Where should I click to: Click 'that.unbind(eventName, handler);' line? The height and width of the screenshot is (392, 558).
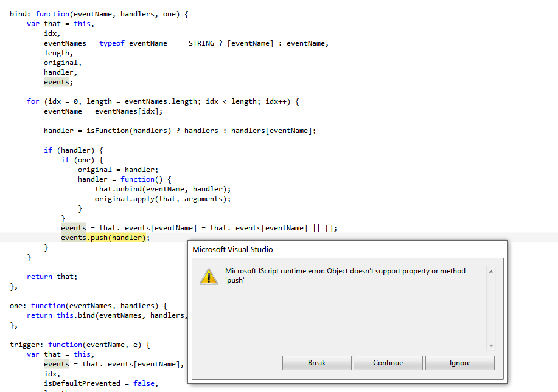click(x=162, y=189)
